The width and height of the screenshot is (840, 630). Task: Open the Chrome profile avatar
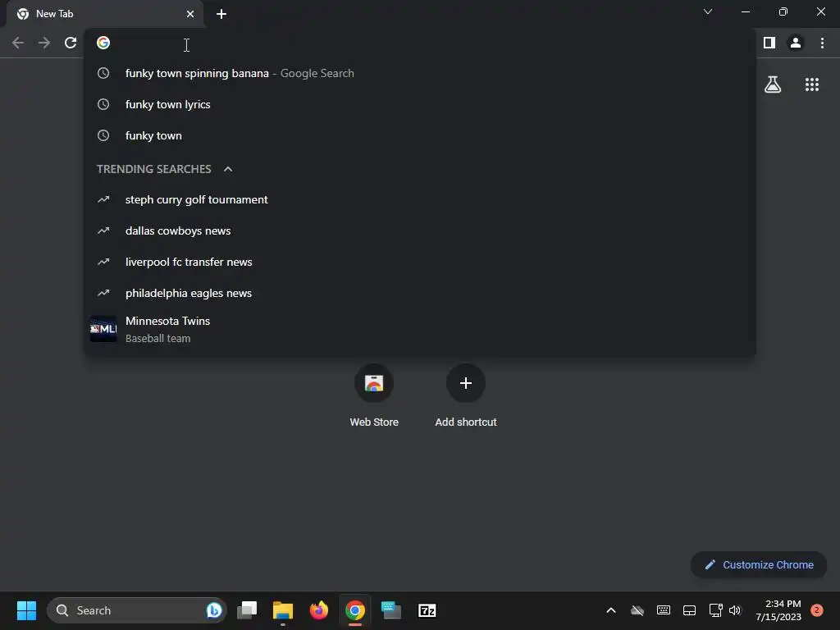pyautogui.click(x=796, y=43)
